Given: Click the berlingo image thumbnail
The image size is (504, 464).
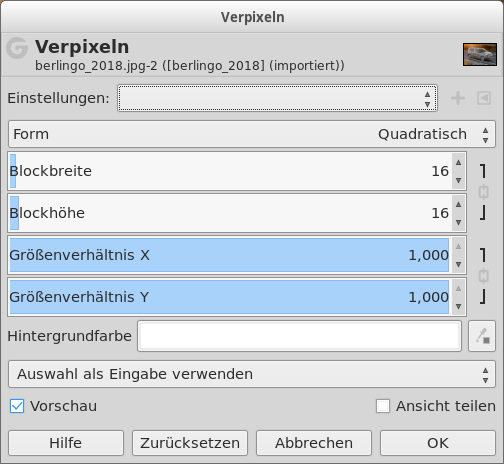Looking at the screenshot, I should tap(480, 54).
